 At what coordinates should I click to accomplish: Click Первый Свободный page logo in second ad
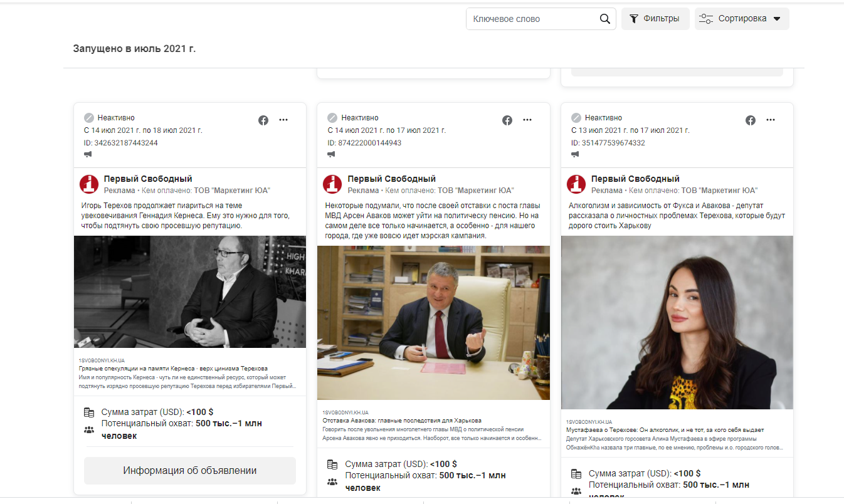click(332, 184)
